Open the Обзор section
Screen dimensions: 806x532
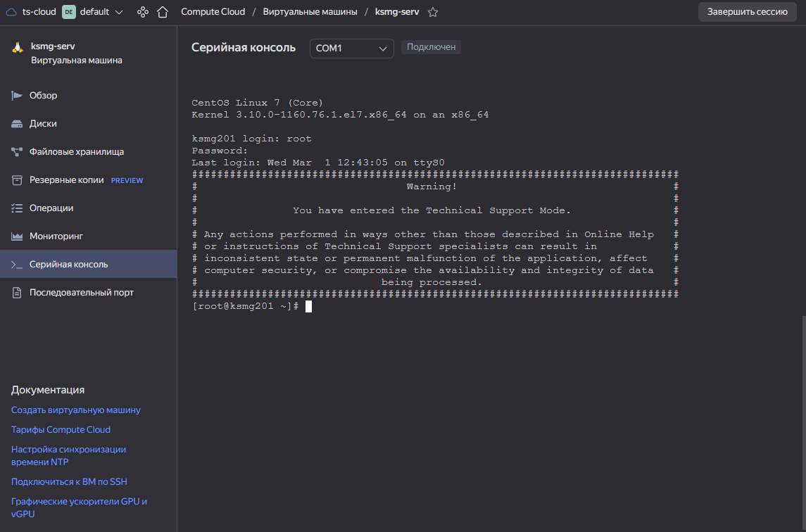tap(89, 95)
